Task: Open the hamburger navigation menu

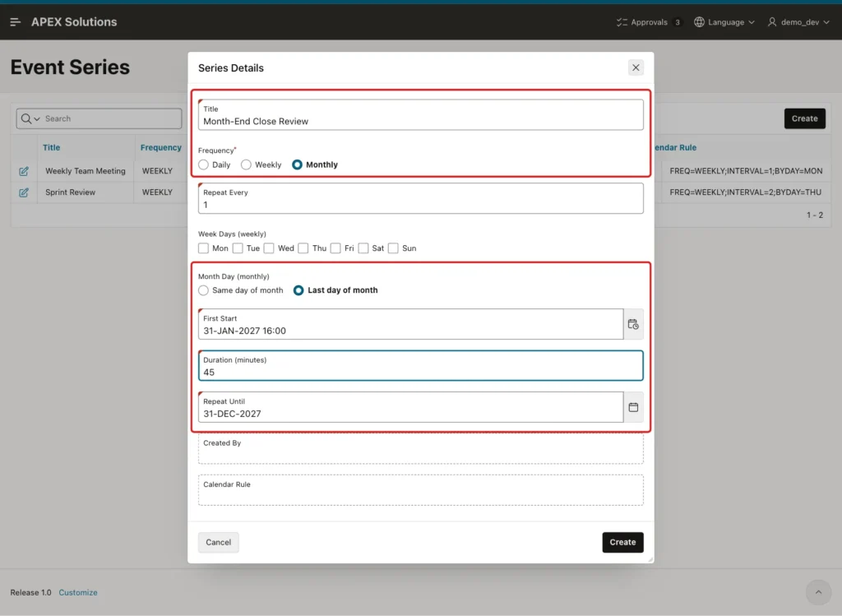Action: [x=15, y=22]
